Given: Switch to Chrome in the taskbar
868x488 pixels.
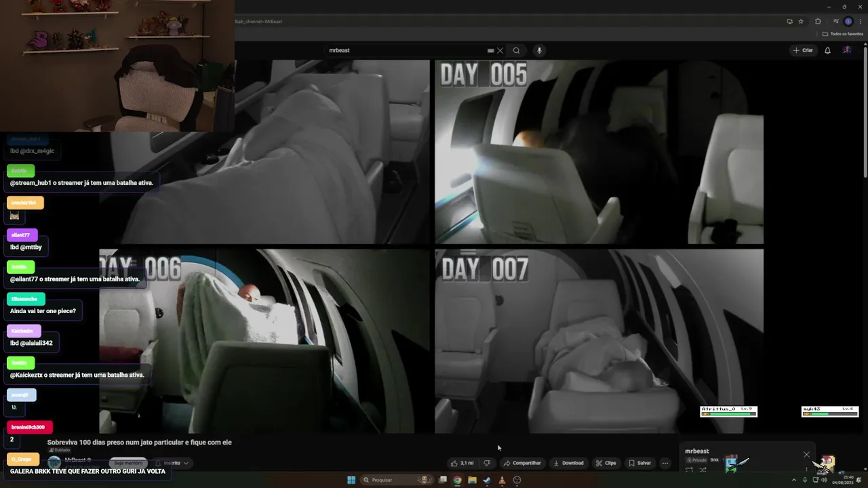Looking at the screenshot, I should 457,480.
